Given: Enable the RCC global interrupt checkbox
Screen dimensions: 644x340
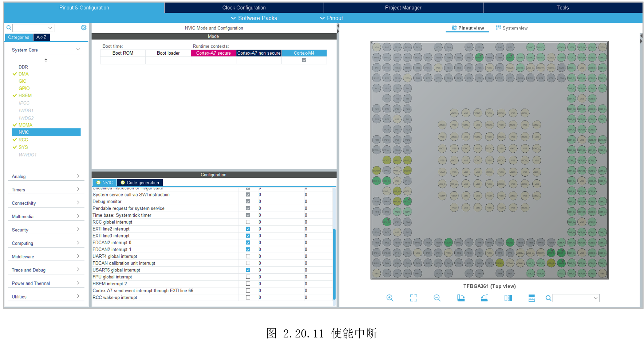Looking at the screenshot, I should click(248, 222).
